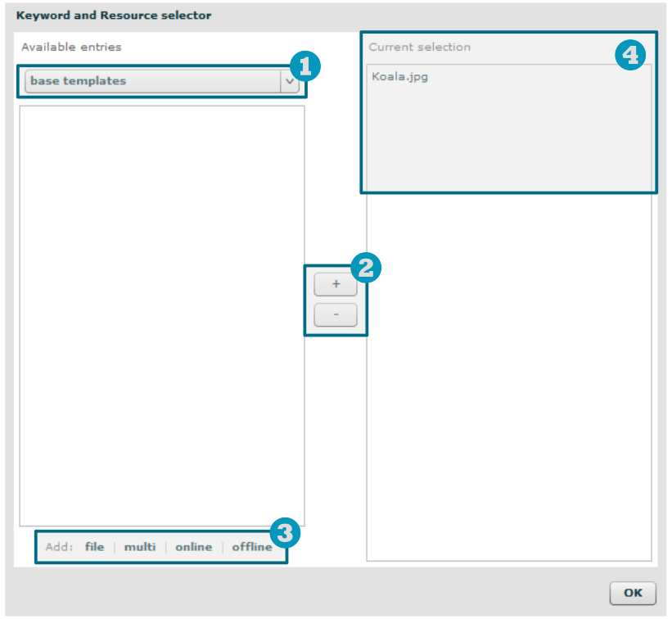Image resolution: width=672 pixels, height=619 pixels.
Task: Click the Keyword and Resource selector title
Action: click(114, 15)
